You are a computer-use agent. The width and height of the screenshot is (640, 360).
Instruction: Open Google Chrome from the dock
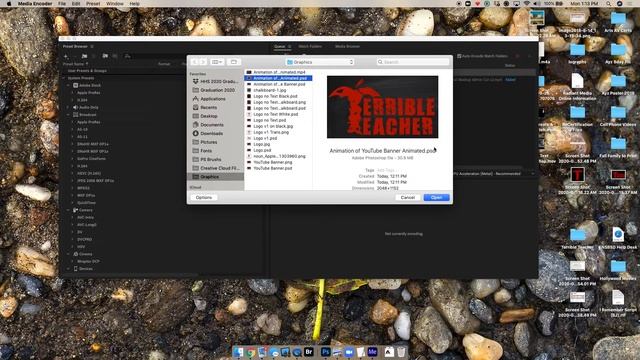tap(250, 351)
